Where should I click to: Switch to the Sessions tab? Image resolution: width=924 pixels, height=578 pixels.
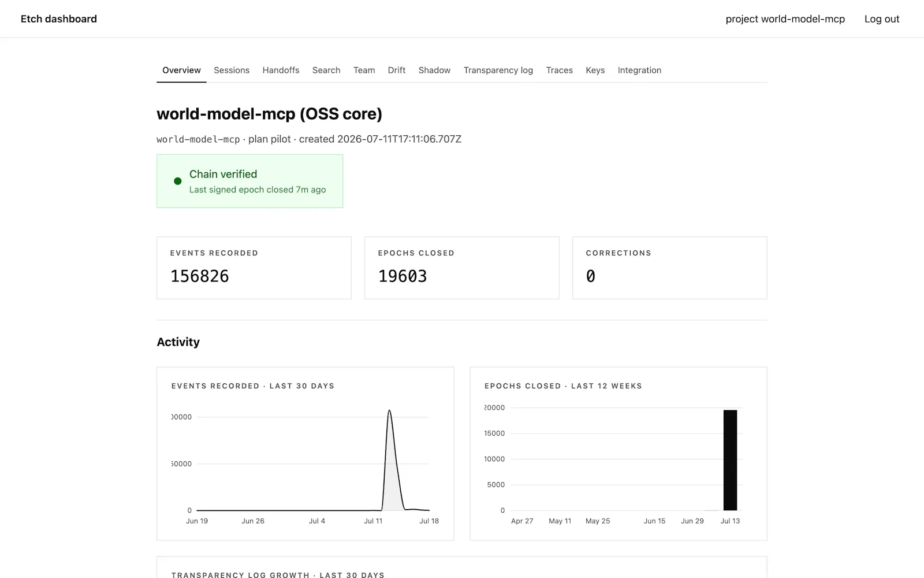(232, 70)
